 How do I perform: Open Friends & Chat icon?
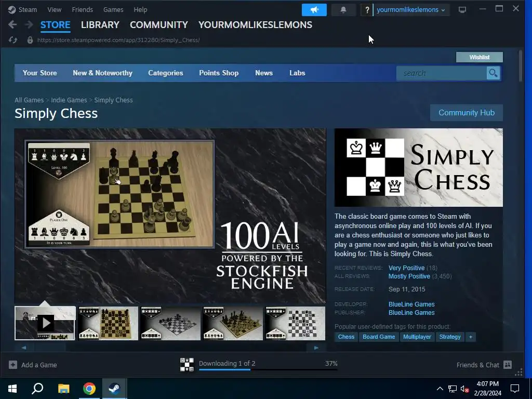(508, 365)
